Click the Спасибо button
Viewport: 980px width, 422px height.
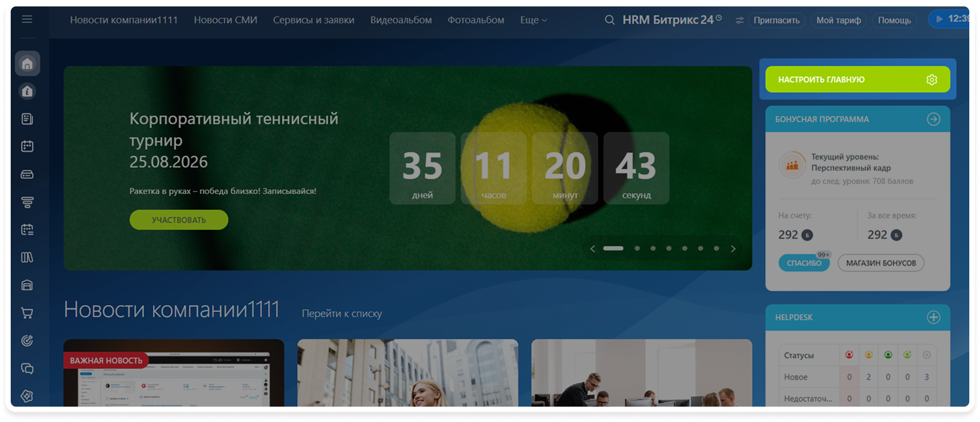[x=803, y=263]
